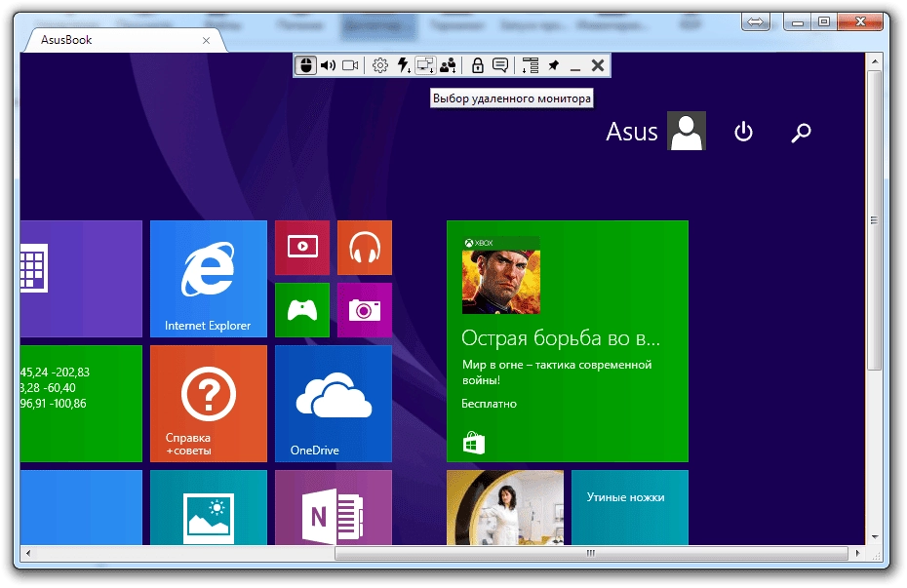Open the remote monitor selection dropdown
The image size is (907, 588).
(x=426, y=65)
